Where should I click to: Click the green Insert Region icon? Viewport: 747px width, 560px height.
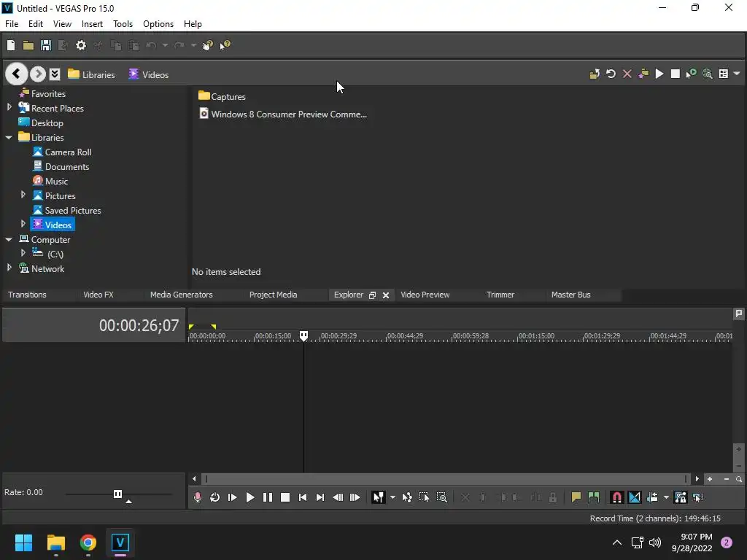(594, 497)
